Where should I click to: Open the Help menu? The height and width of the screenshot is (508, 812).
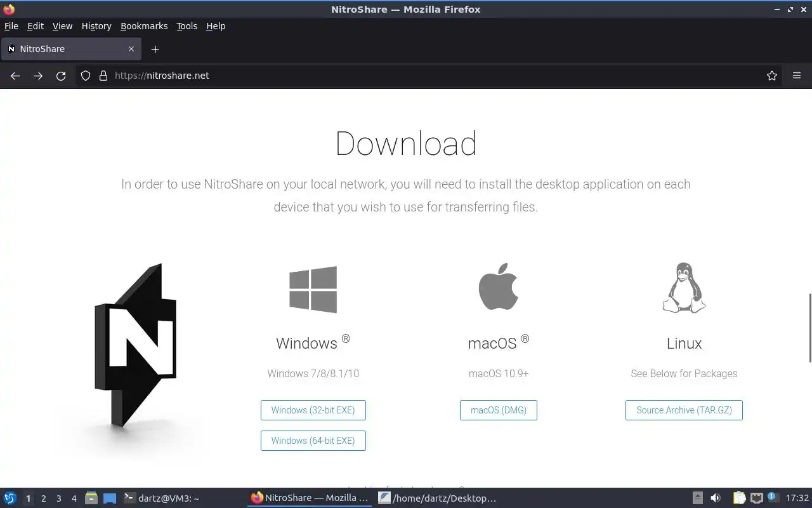click(x=216, y=26)
